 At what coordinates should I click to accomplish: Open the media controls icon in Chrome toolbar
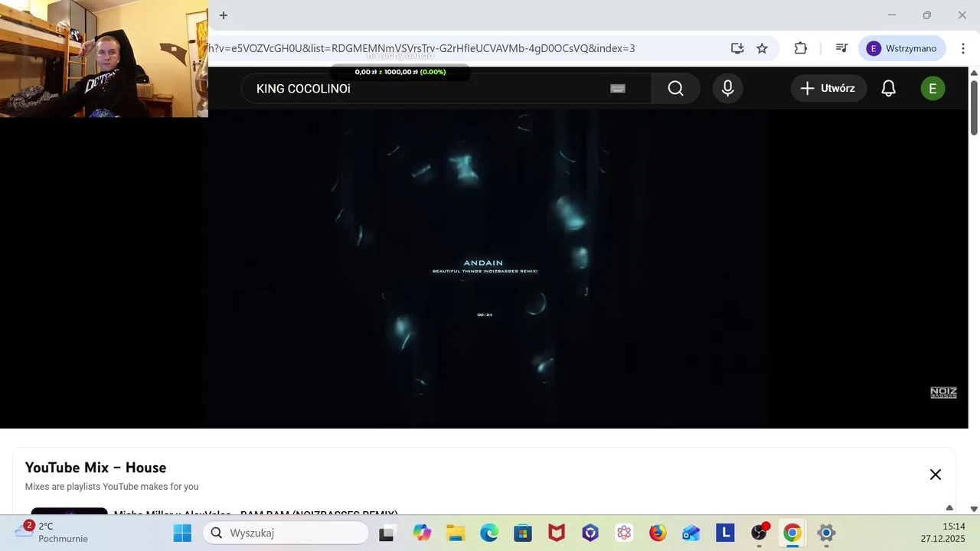click(x=841, y=48)
